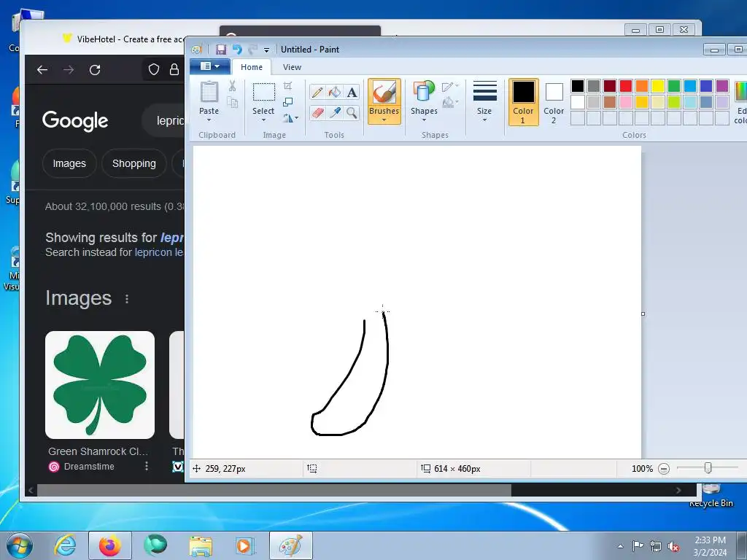Click the Green Shamrock result title
This screenshot has height=560, width=747.
pyautogui.click(x=98, y=451)
